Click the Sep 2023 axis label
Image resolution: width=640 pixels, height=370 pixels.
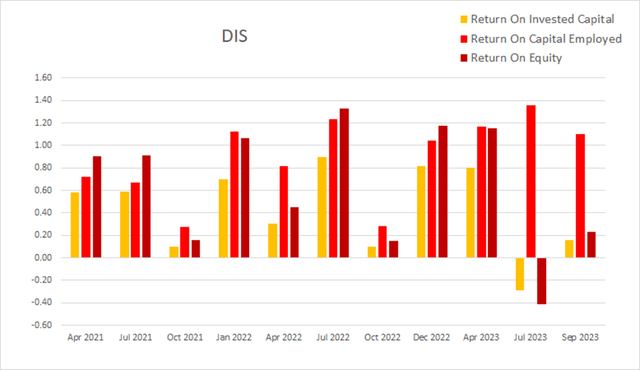(x=580, y=337)
